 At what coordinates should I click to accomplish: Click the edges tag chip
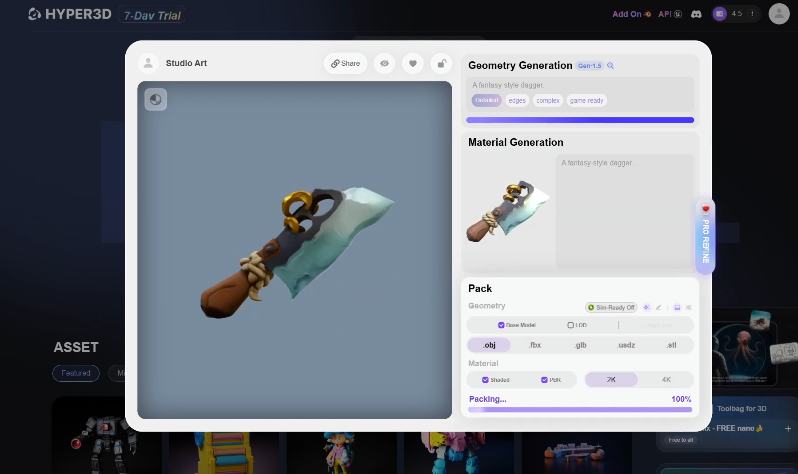point(517,100)
